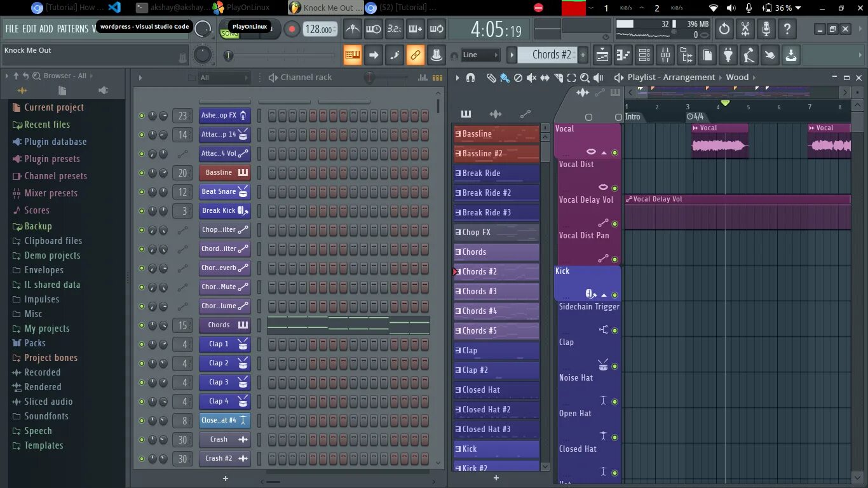Open the Line snap dropdown
The width and height of the screenshot is (868, 488).
point(480,55)
